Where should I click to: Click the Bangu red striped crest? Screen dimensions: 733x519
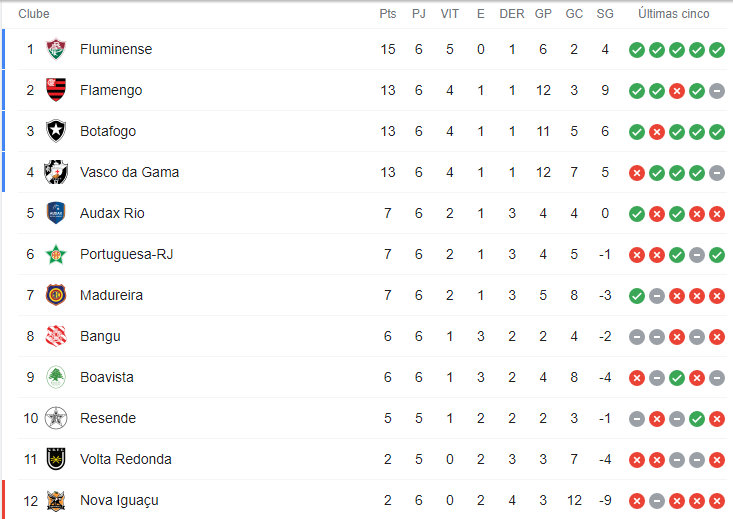[56, 336]
